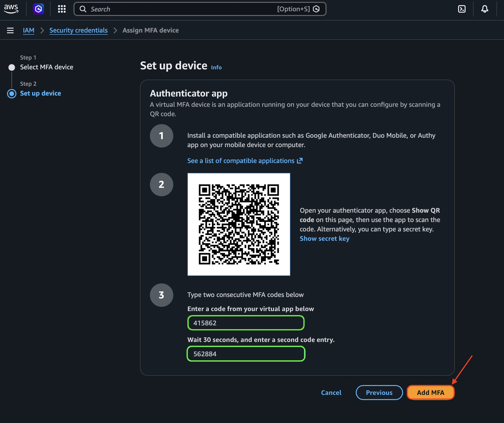Click the search magnifier icon
504x423 pixels.
click(83, 9)
